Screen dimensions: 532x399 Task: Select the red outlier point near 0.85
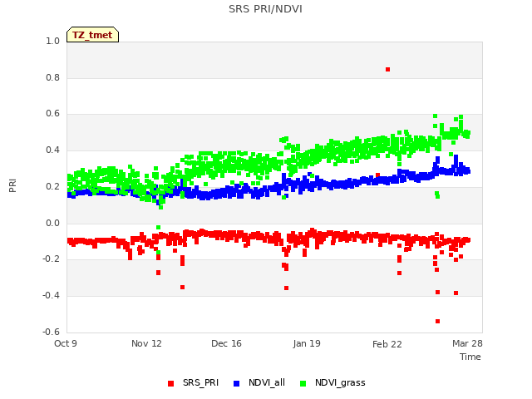point(388,70)
